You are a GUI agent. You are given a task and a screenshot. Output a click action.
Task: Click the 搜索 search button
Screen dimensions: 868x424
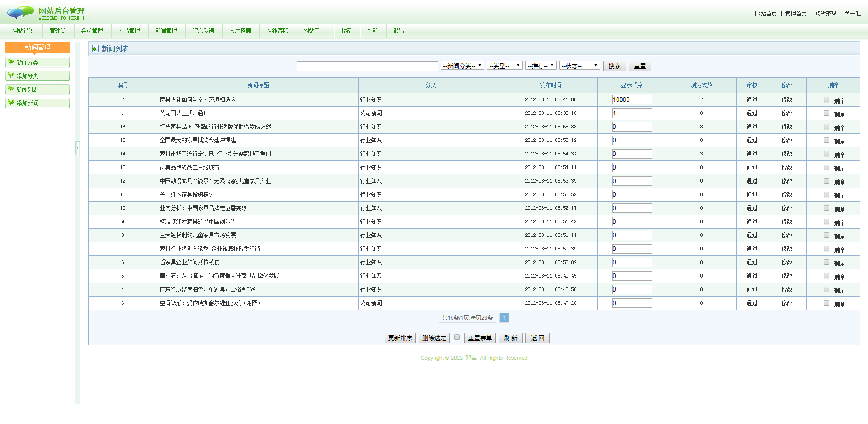click(x=614, y=66)
